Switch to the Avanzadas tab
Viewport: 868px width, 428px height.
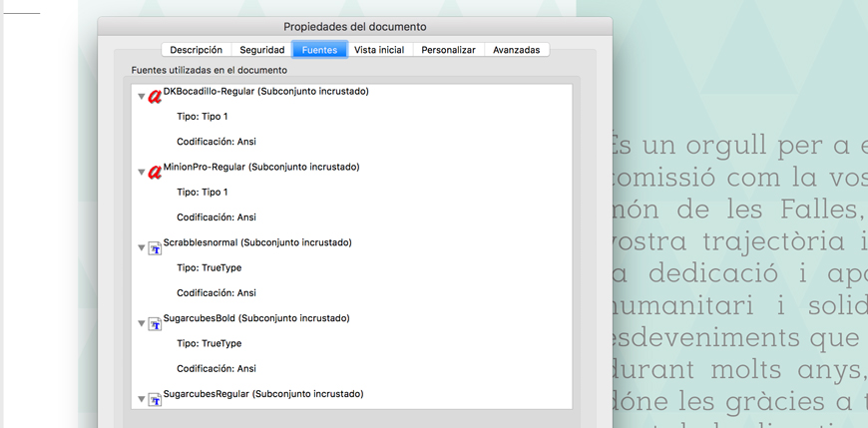[517, 50]
